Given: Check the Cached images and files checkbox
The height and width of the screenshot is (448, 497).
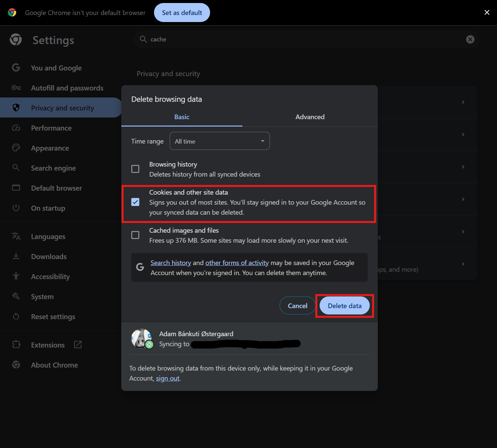Looking at the screenshot, I should (135, 235).
